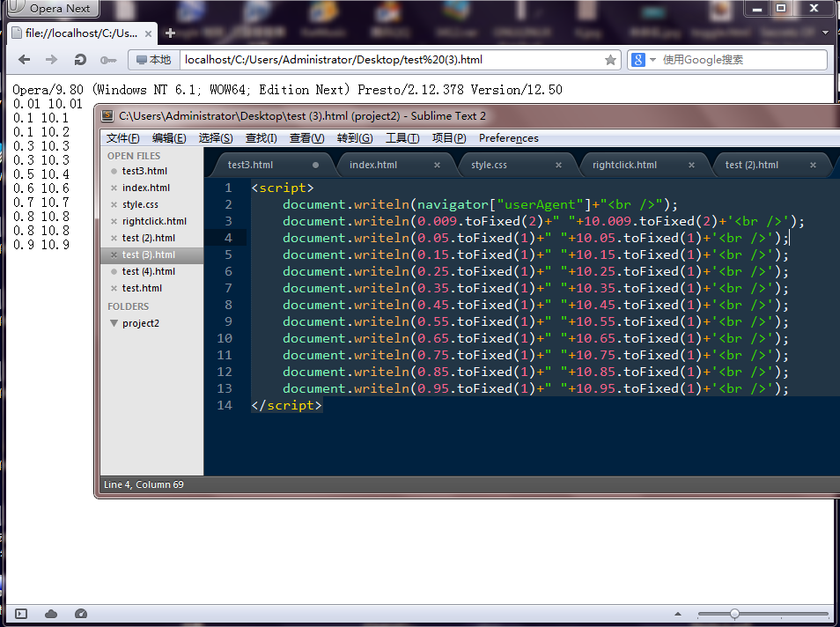The width and height of the screenshot is (840, 627).
Task: Click the Google search input field
Action: 742,60
